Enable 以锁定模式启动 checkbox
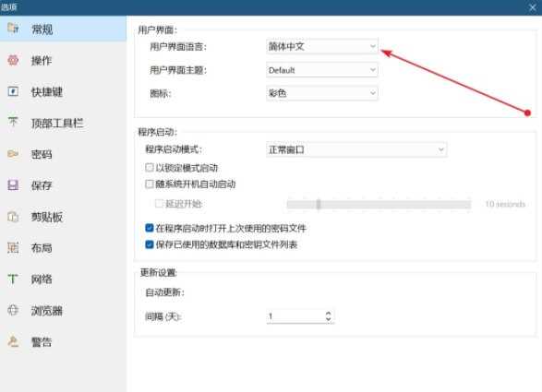Screen dimensions: 542x392 click(150, 168)
